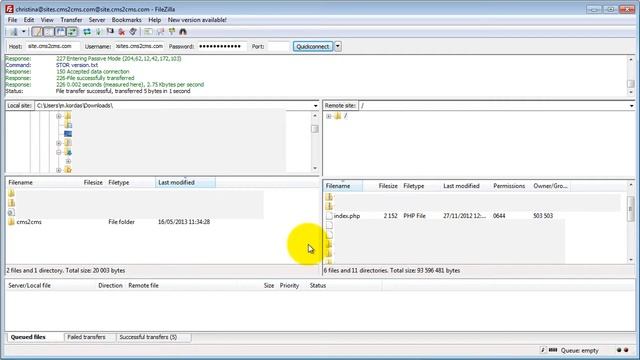
Task: Click the red disconnect icon
Action: click(x=122, y=32)
